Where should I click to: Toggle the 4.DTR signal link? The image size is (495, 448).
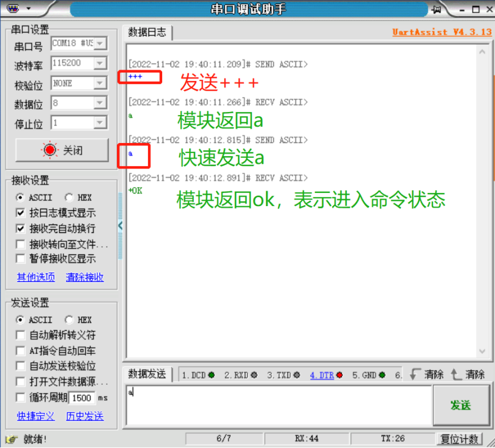click(x=322, y=375)
